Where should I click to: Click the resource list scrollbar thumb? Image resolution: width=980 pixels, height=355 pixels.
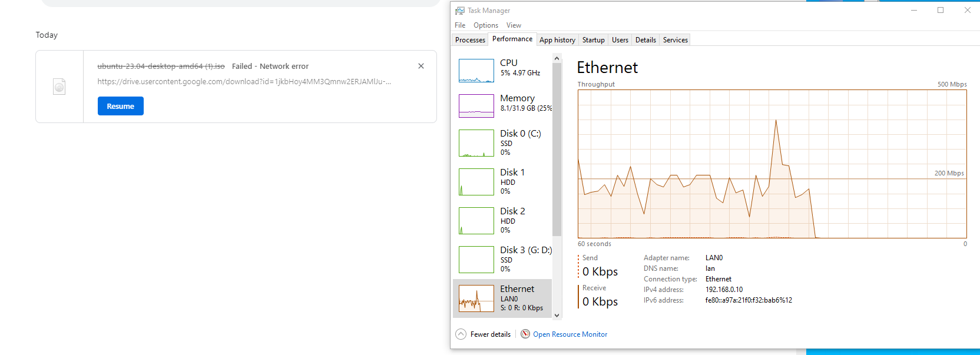point(557,150)
